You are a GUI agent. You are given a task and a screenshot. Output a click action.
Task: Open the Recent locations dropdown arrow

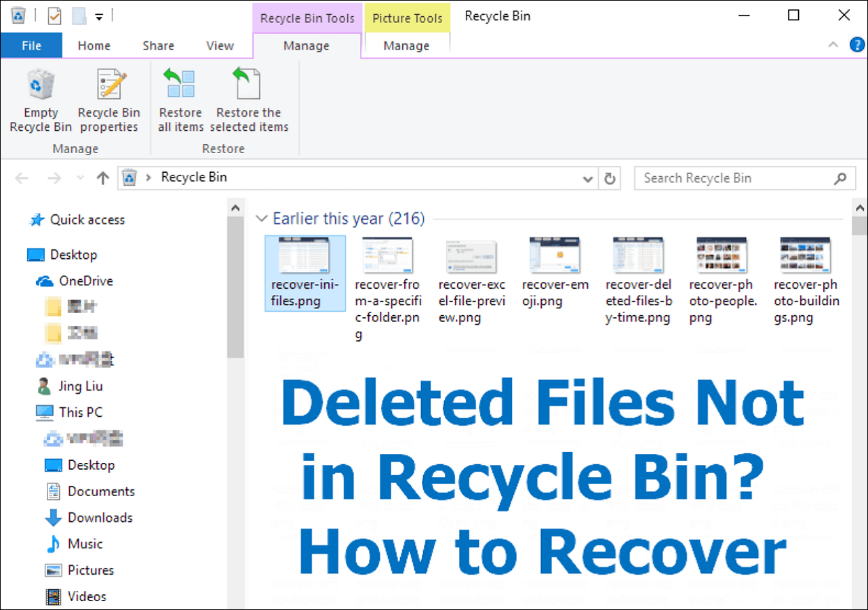pos(80,178)
